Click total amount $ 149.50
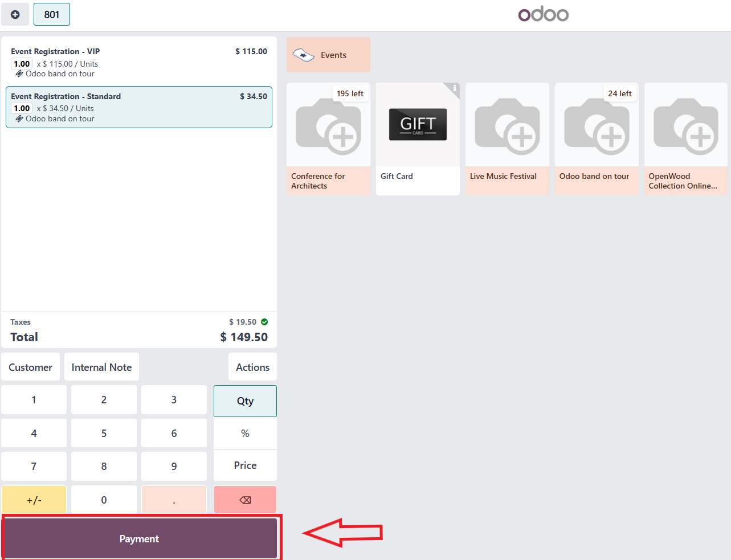731x560 pixels. click(244, 337)
